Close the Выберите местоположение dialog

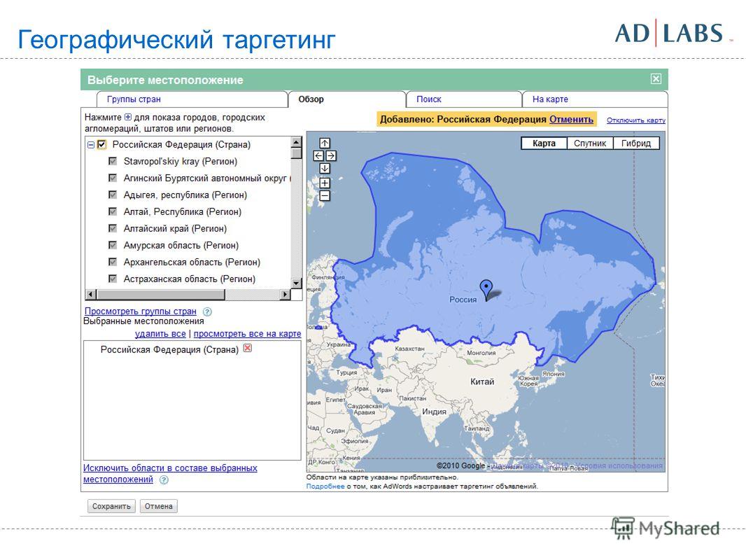pos(656,79)
